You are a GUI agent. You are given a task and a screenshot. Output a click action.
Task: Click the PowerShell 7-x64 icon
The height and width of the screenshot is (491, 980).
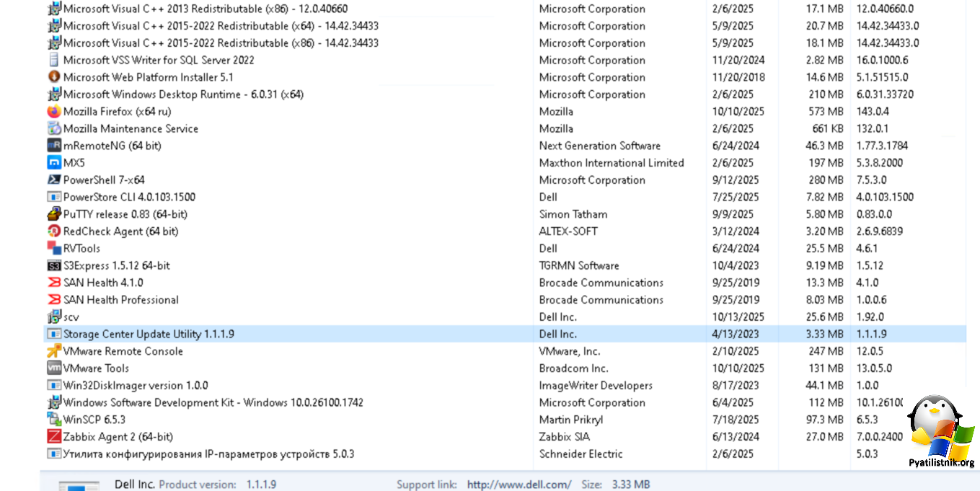point(54,180)
